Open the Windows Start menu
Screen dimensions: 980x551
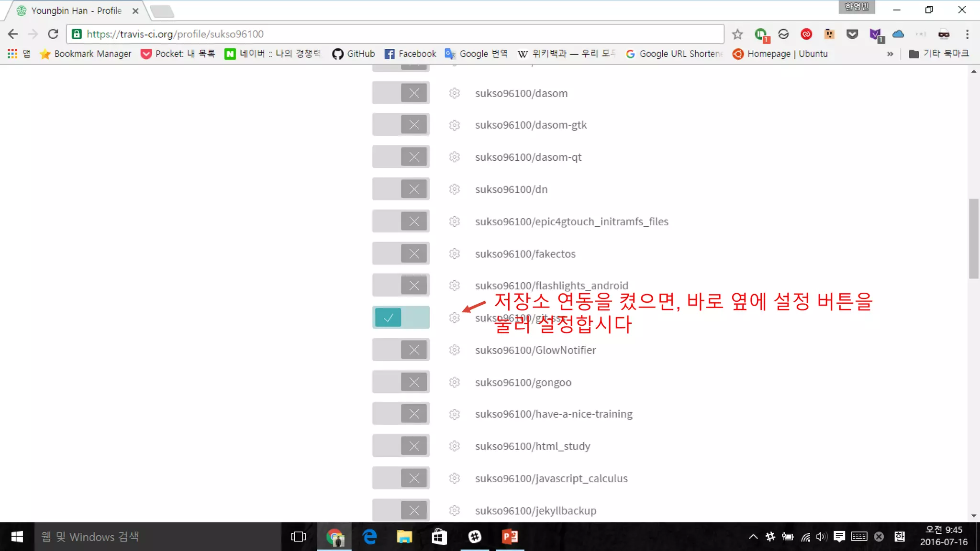(x=17, y=537)
